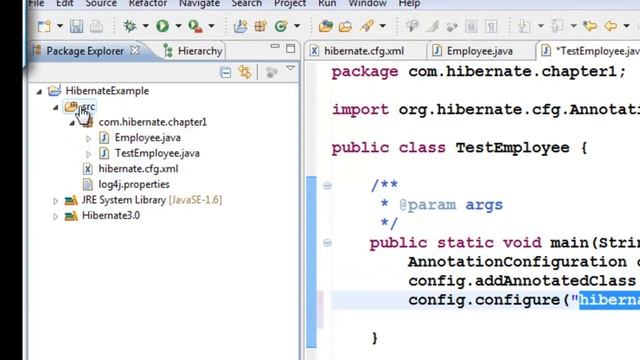The image size is (640, 360).
Task: Collapse the Javadoc comment fold marker
Action: pos(327,186)
